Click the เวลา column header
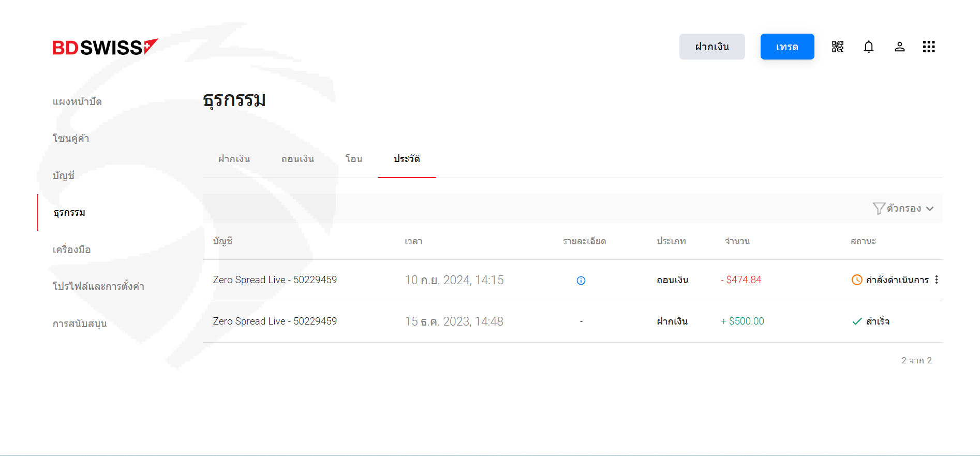The width and height of the screenshot is (980, 456). (413, 241)
